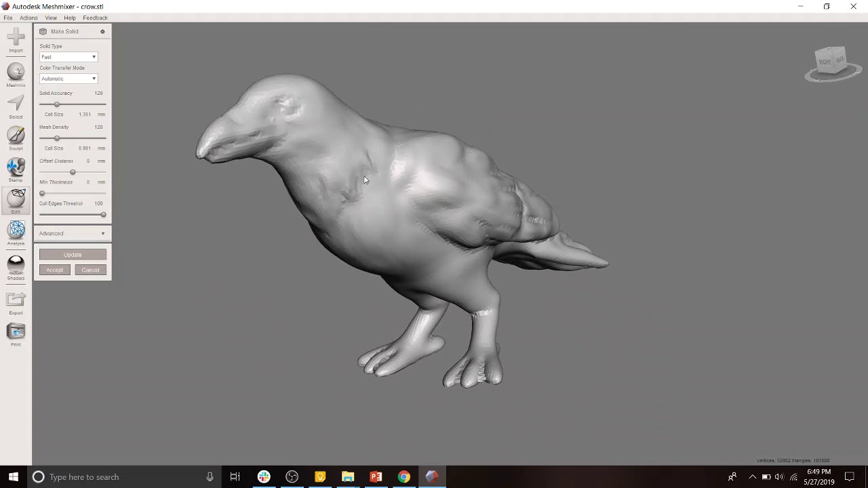Click the 0.981 cell size value
The image size is (868, 488).
(x=85, y=148)
